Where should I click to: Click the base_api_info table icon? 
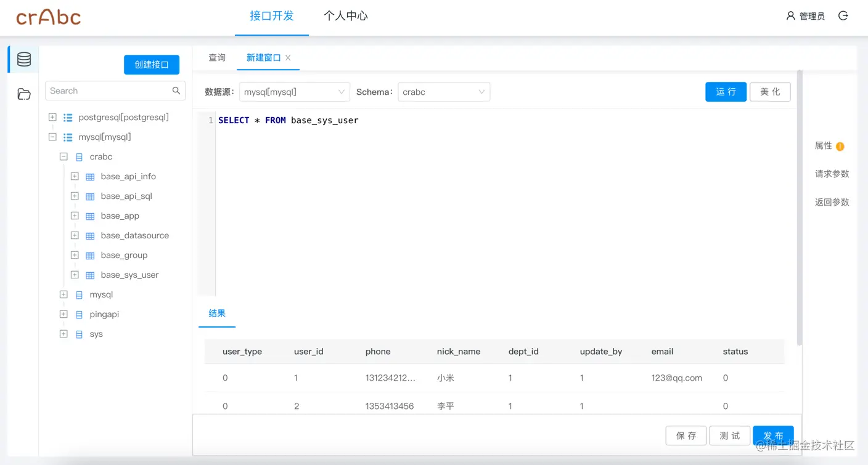[x=90, y=177]
